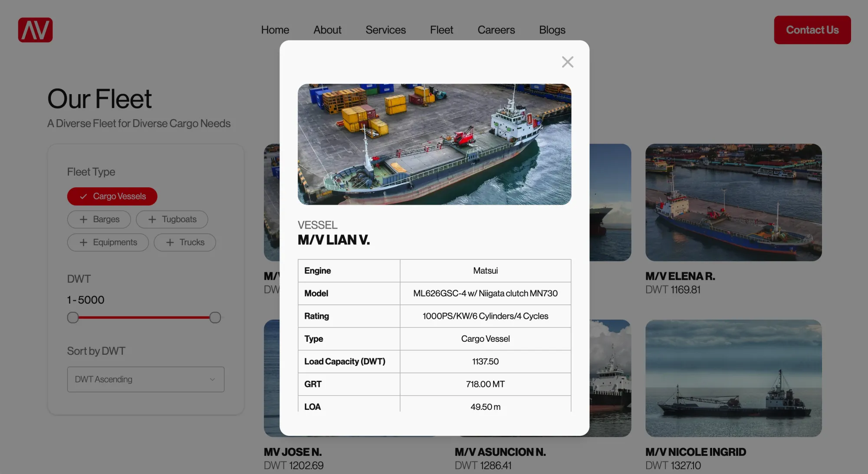Click the GRT value 718.00 MT
This screenshot has width=868, height=474.
(x=485, y=384)
